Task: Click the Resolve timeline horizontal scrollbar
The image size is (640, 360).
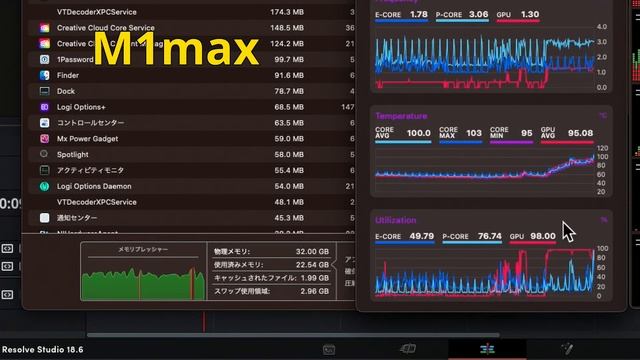Action: tap(293, 335)
